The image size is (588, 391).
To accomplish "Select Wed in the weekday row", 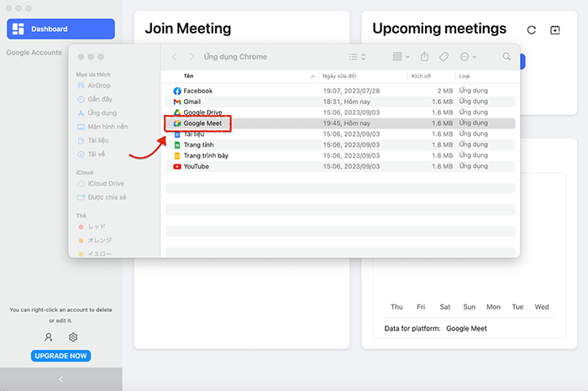I will (542, 307).
